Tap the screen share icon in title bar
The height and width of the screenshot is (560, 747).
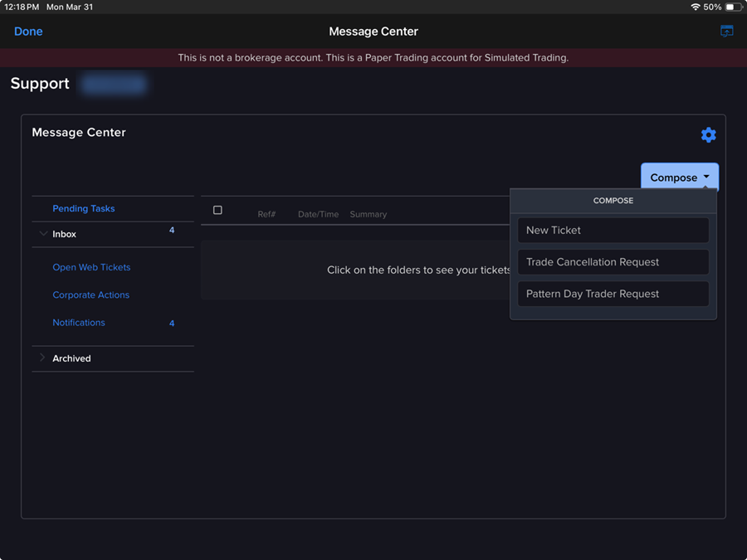pos(726,31)
